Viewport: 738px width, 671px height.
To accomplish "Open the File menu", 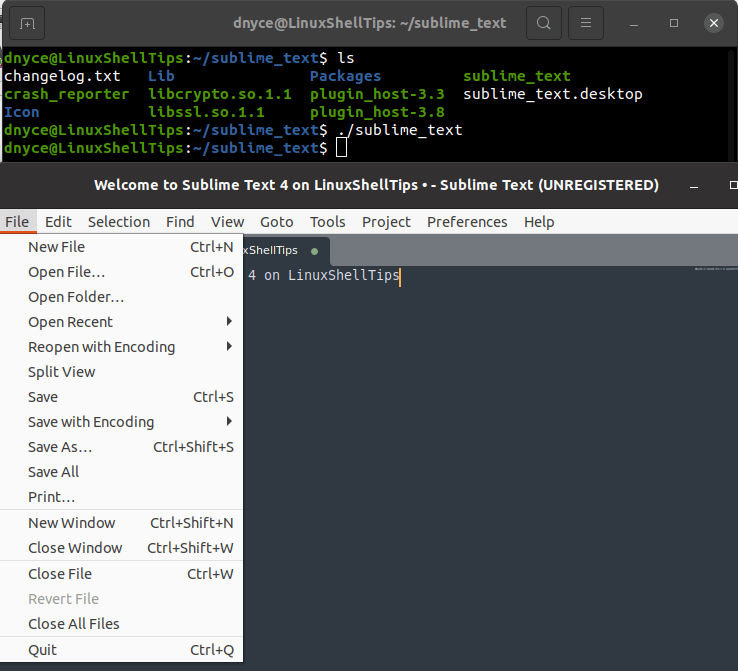I will pyautogui.click(x=17, y=222).
